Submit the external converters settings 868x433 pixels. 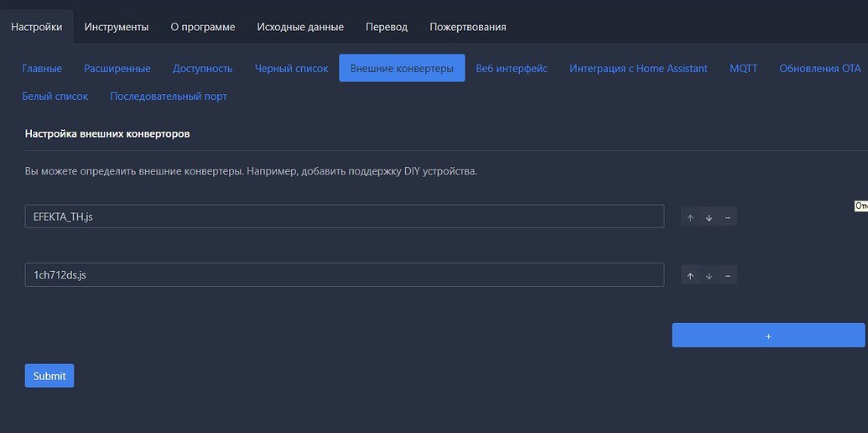[49, 376]
